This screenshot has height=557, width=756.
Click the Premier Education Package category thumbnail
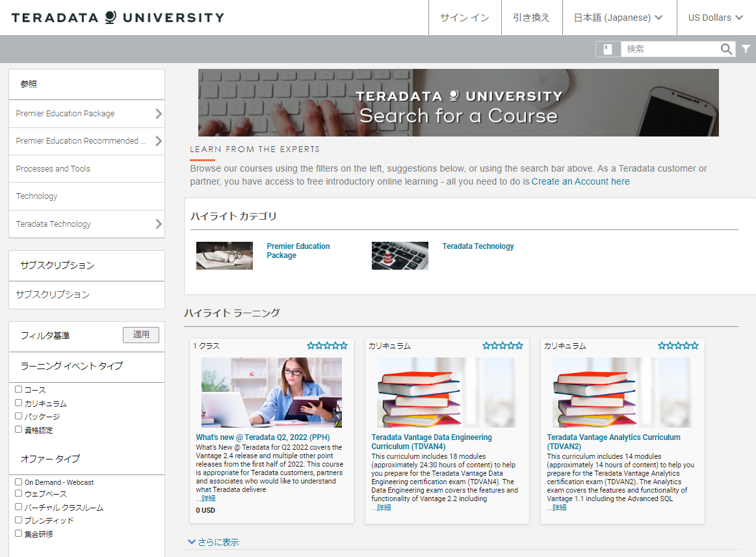pyautogui.click(x=224, y=255)
